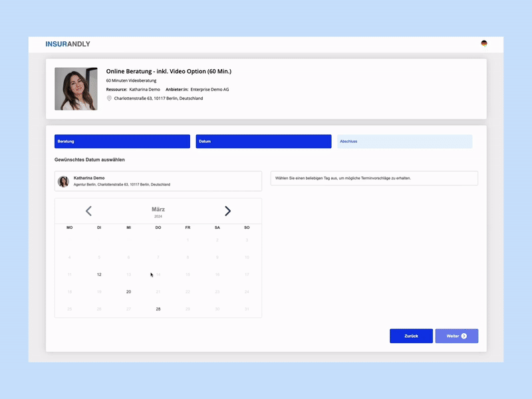Click the right chevron to view April
This screenshot has height=399, width=532.
tap(228, 211)
